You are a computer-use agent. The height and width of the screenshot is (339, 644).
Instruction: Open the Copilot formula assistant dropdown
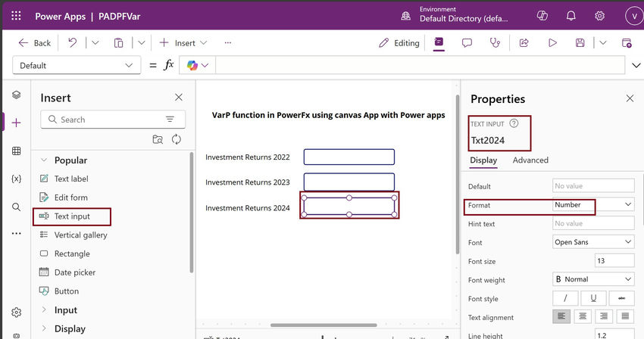point(198,65)
